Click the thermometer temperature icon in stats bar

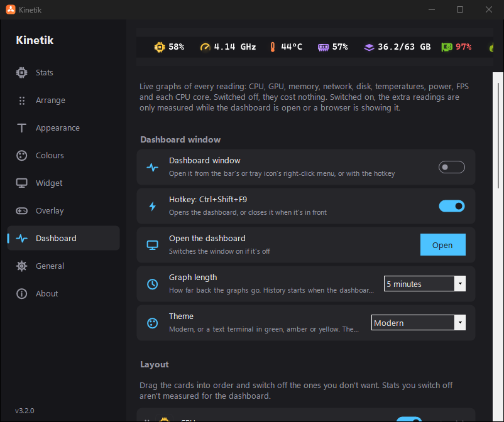(273, 47)
